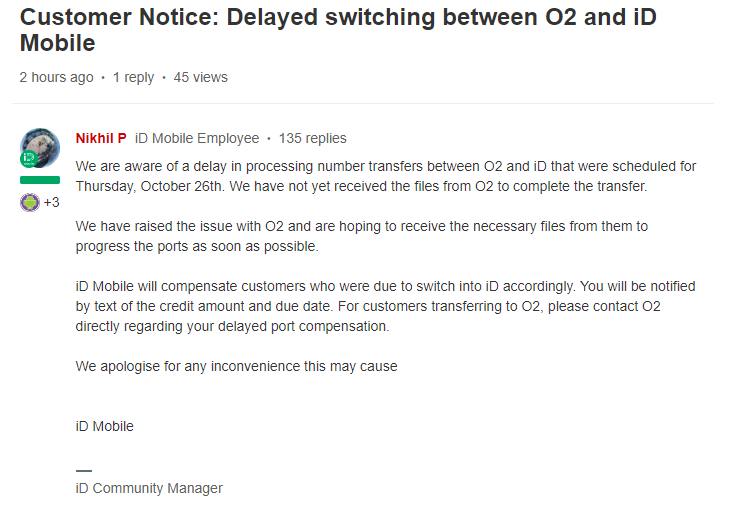Click the green rank bar under avatar
The image size is (730, 509).
pos(40,180)
